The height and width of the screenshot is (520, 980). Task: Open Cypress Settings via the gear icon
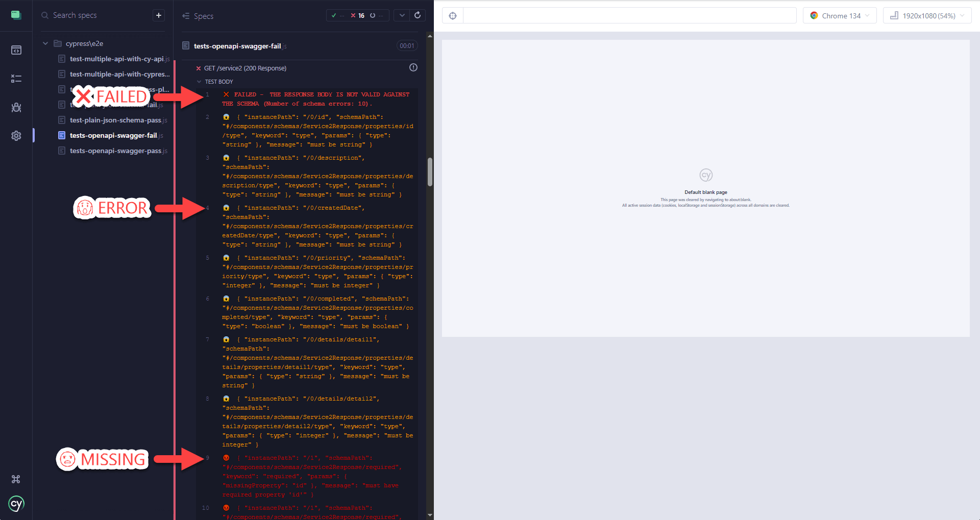coord(16,135)
